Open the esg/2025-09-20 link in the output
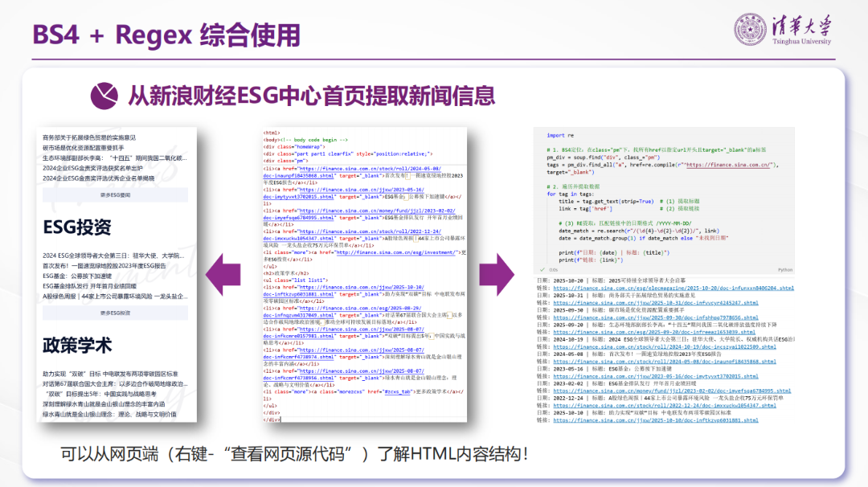868x487 pixels. click(653, 332)
